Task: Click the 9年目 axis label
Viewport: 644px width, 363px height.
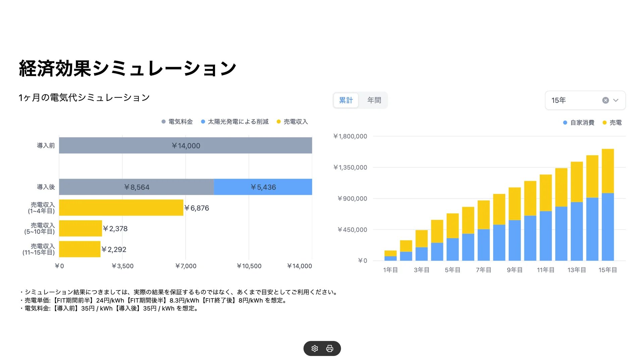Action: 515,270
